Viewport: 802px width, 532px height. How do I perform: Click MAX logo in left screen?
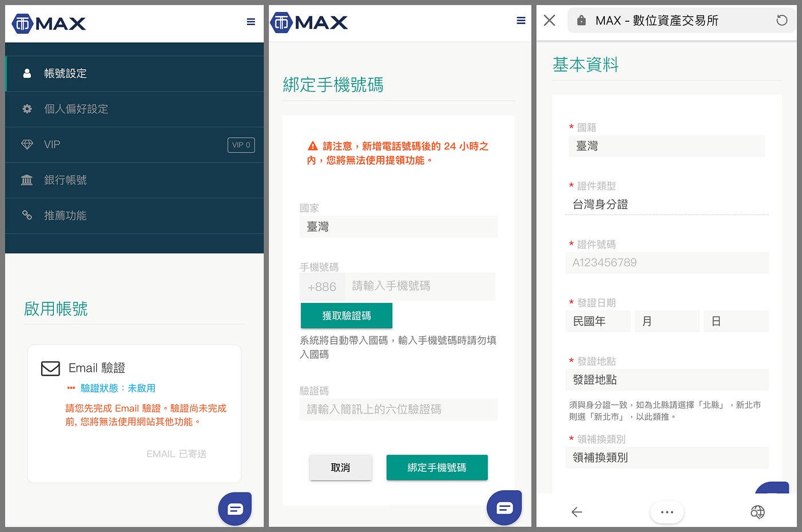49,23
